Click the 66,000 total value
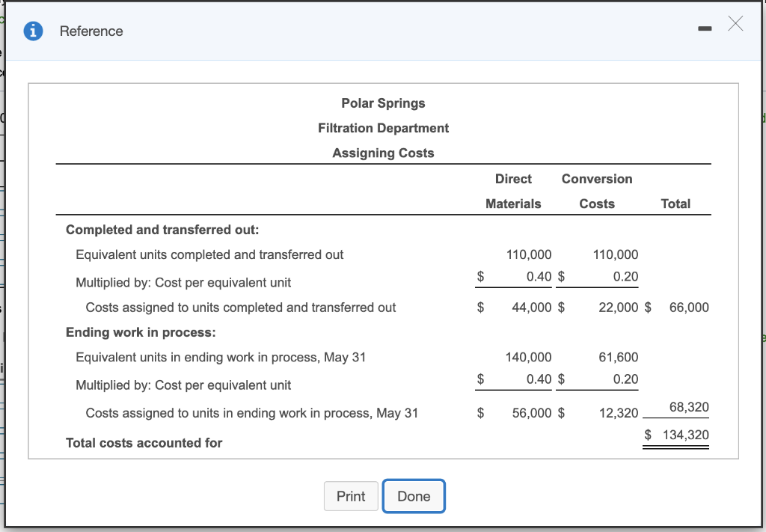The height and width of the screenshot is (532, 766). [x=689, y=308]
